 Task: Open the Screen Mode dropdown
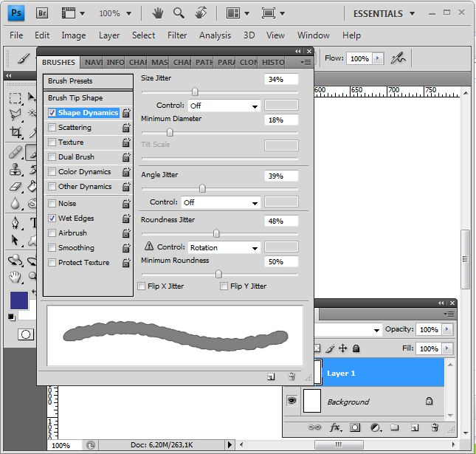(x=283, y=14)
